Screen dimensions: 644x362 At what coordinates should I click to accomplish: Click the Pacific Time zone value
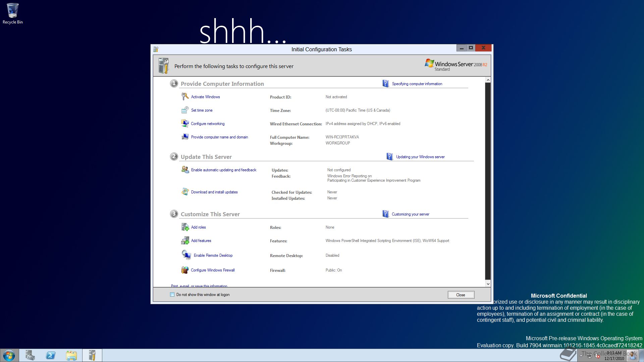pyautogui.click(x=358, y=110)
